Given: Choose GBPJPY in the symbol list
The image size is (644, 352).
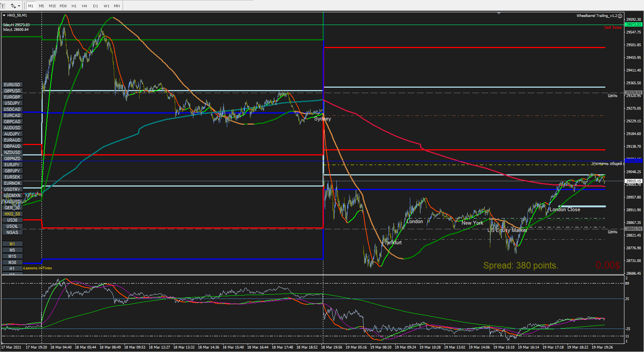Looking at the screenshot, I should point(12,171).
